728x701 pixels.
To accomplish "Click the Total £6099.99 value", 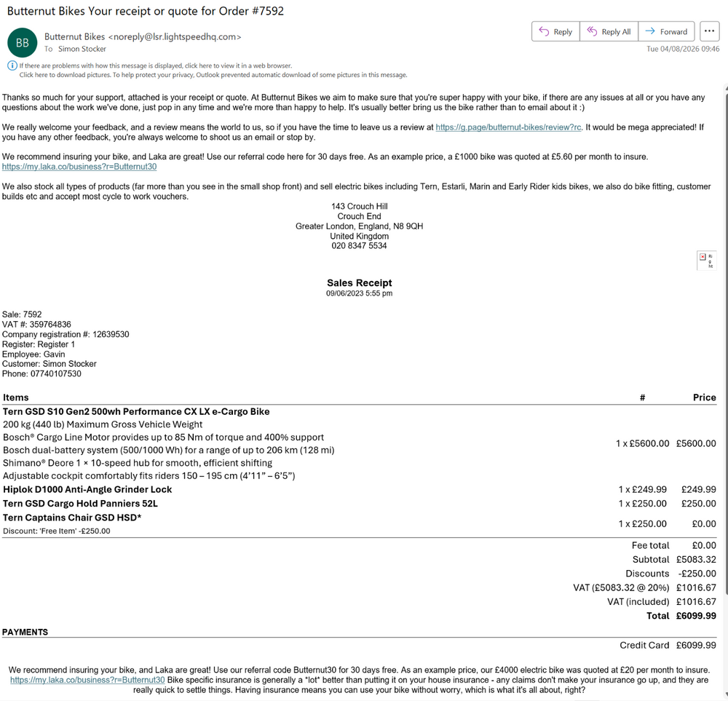I will pyautogui.click(x=696, y=616).
